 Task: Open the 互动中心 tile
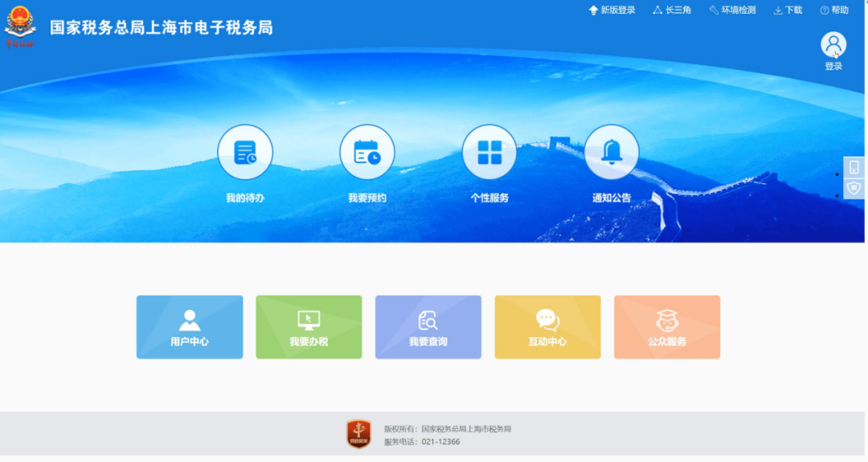pyautogui.click(x=547, y=327)
